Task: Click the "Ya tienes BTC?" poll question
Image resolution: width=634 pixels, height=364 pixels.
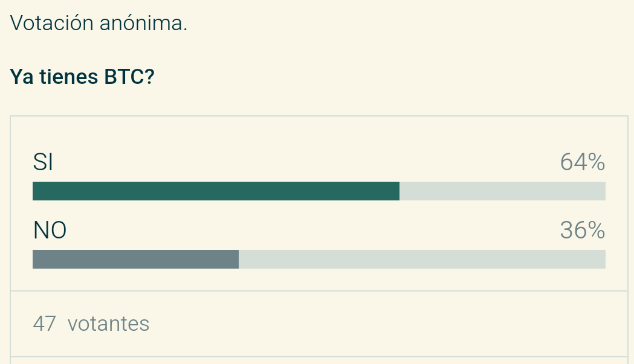Action: coord(82,76)
